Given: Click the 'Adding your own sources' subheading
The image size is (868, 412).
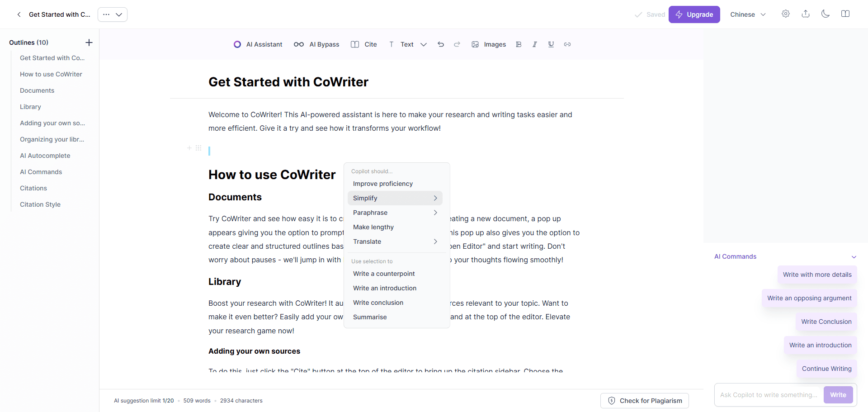Looking at the screenshot, I should click(254, 351).
